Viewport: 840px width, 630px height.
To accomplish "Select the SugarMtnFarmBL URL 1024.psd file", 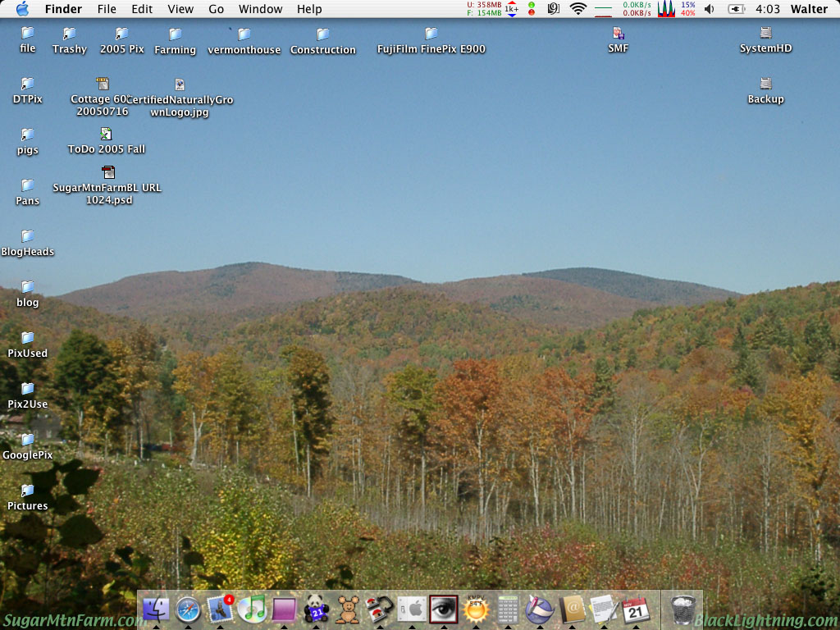I will pyautogui.click(x=107, y=174).
